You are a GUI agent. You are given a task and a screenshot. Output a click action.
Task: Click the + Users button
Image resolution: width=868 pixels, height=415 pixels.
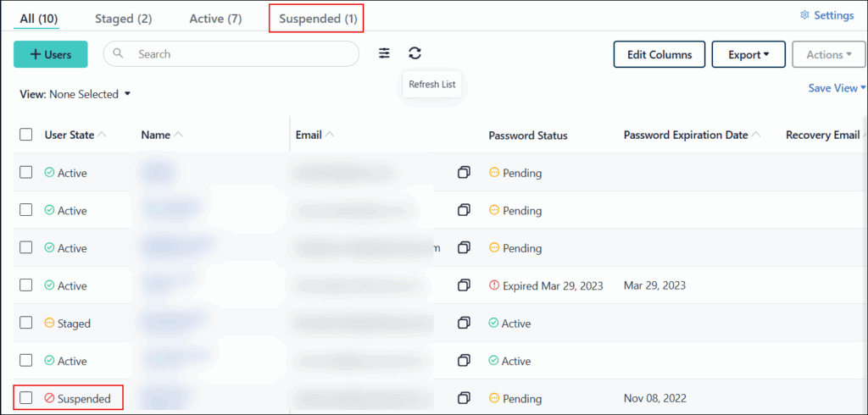click(51, 54)
